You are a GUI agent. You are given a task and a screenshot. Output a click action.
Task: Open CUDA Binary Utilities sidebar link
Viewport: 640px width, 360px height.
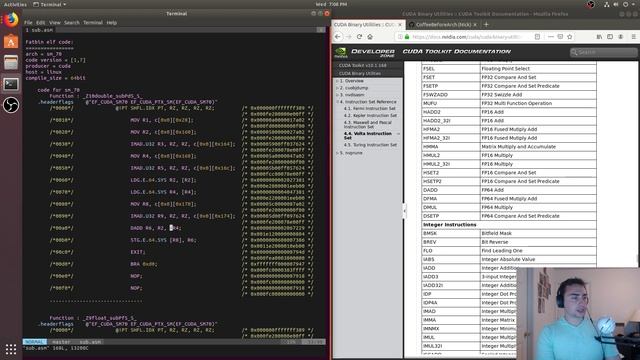pyautogui.click(x=360, y=73)
